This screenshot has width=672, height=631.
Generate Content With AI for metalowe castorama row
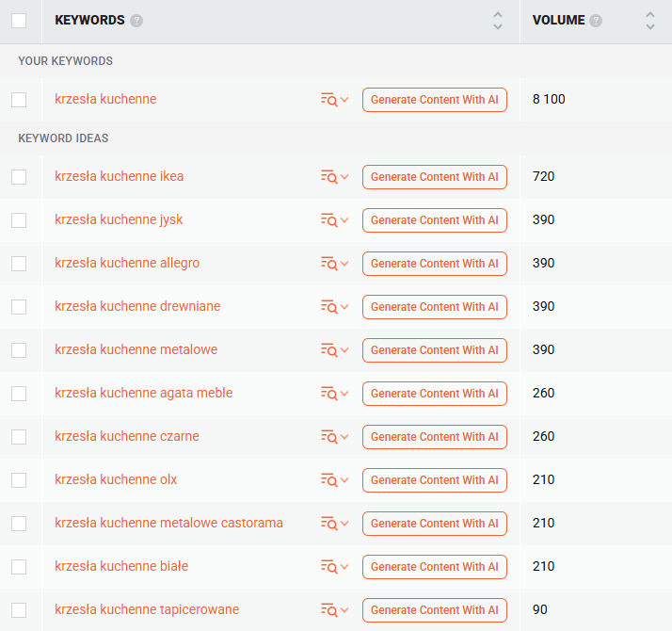pyautogui.click(x=435, y=524)
